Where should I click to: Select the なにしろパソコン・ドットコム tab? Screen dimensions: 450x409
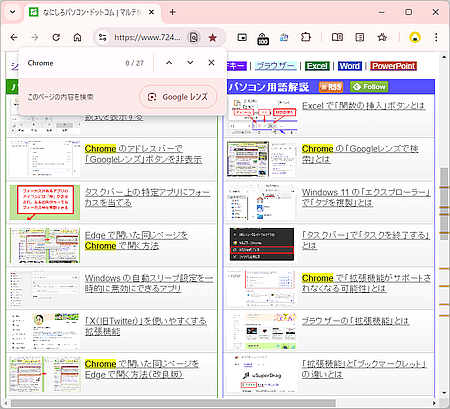pyautogui.click(x=93, y=12)
